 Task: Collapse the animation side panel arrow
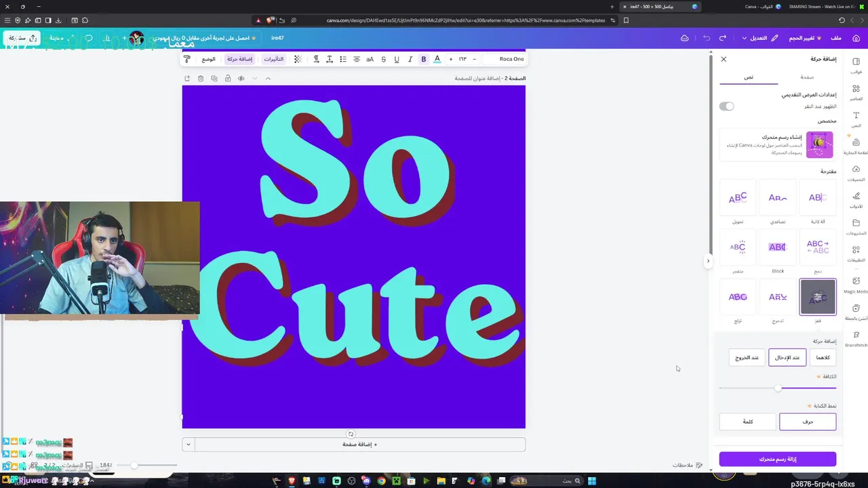pos(708,261)
